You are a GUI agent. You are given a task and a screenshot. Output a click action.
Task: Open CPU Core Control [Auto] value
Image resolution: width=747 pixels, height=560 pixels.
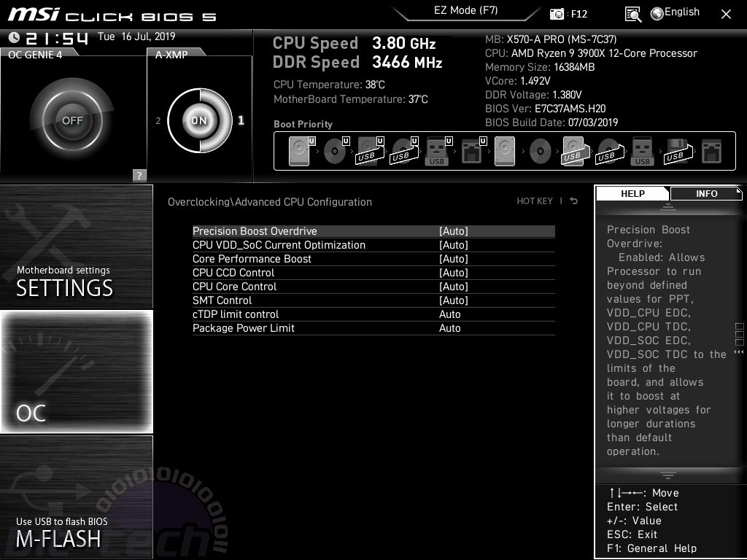454,286
